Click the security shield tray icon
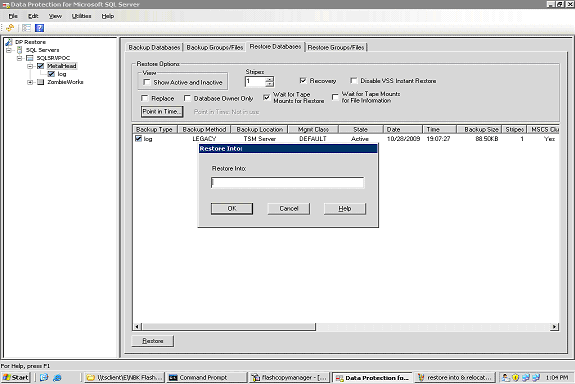Screen dimensions: 575x384 coord(516,377)
